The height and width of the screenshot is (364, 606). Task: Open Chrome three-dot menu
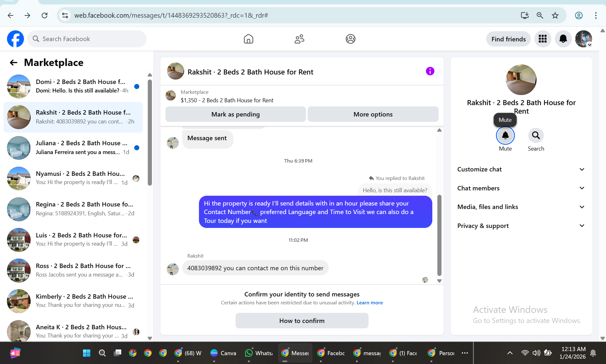596,15
